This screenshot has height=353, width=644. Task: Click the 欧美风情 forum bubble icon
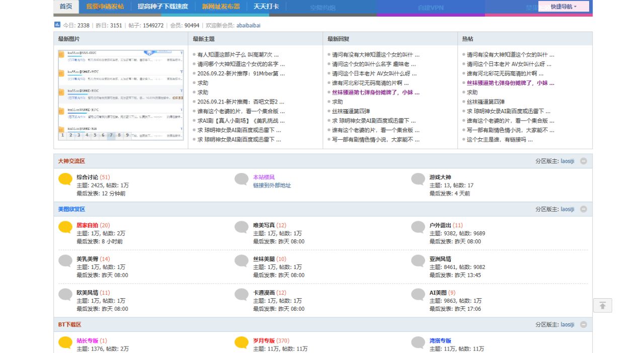(65, 294)
